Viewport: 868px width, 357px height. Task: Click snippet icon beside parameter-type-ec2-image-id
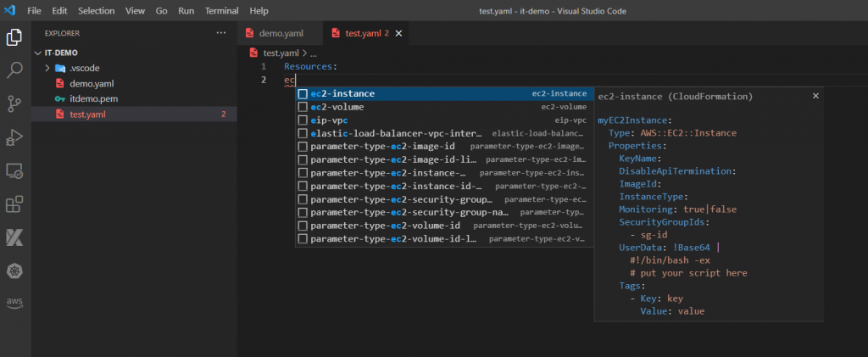point(303,147)
